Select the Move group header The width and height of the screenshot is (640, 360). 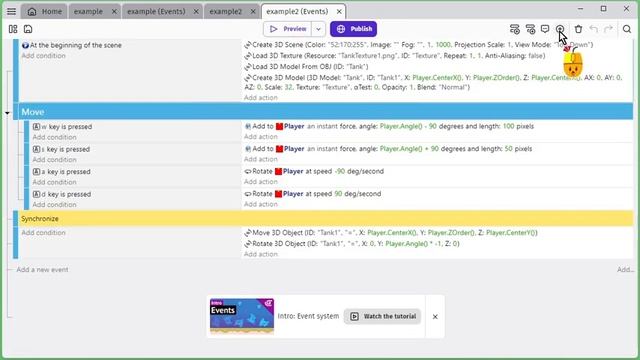[326, 112]
